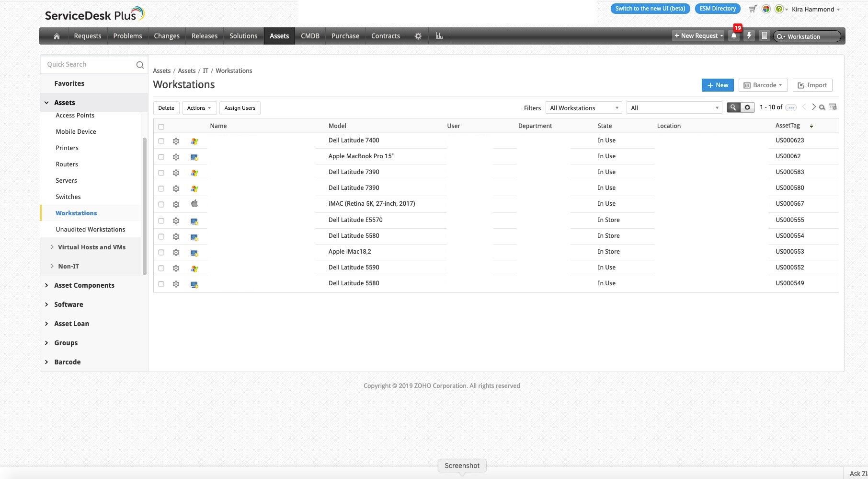Open gear menu for US000549 row
The width and height of the screenshot is (868, 479).
click(x=176, y=284)
